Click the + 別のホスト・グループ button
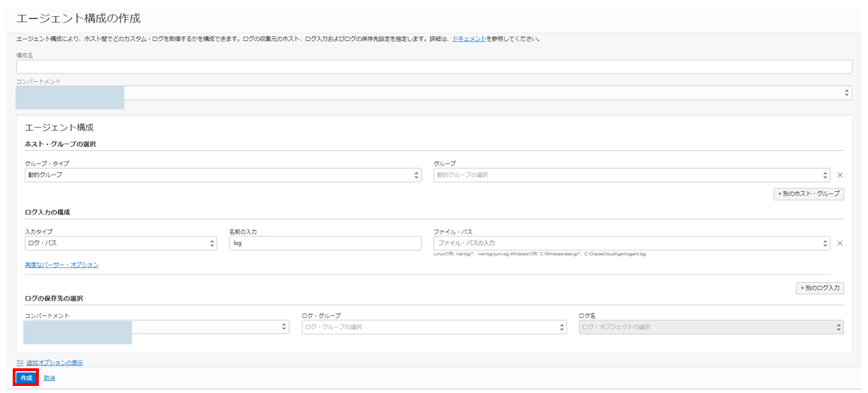 point(809,193)
